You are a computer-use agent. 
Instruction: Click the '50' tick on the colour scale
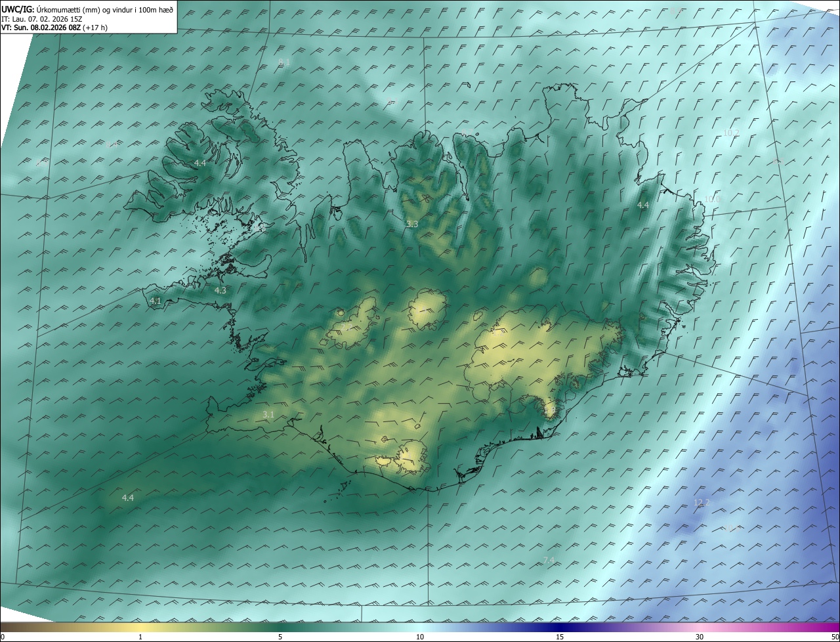(x=835, y=637)
